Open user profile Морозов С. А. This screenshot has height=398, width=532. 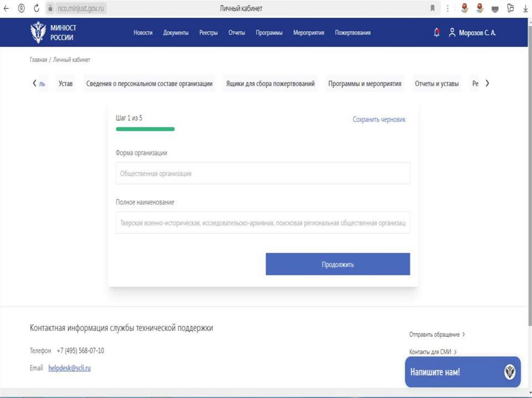pyautogui.click(x=472, y=33)
